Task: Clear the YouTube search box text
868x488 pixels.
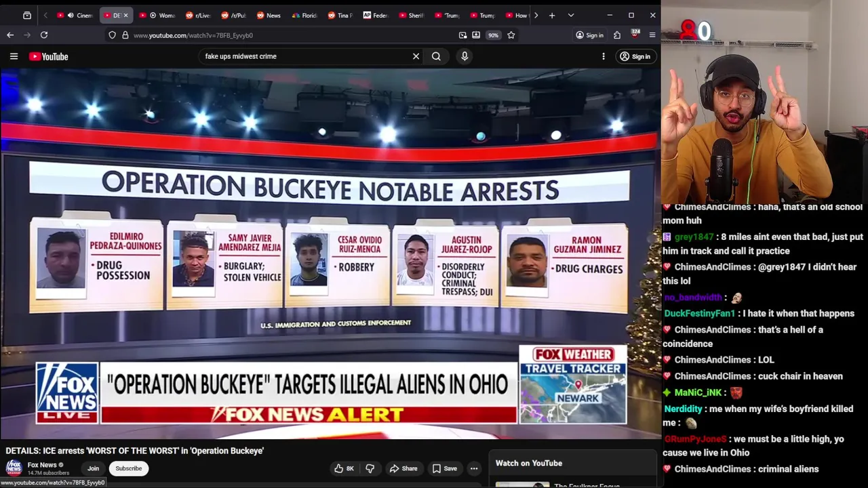Action: [x=416, y=56]
